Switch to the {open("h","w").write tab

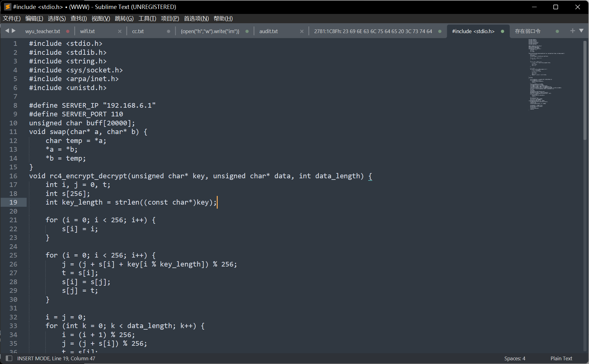coord(210,31)
